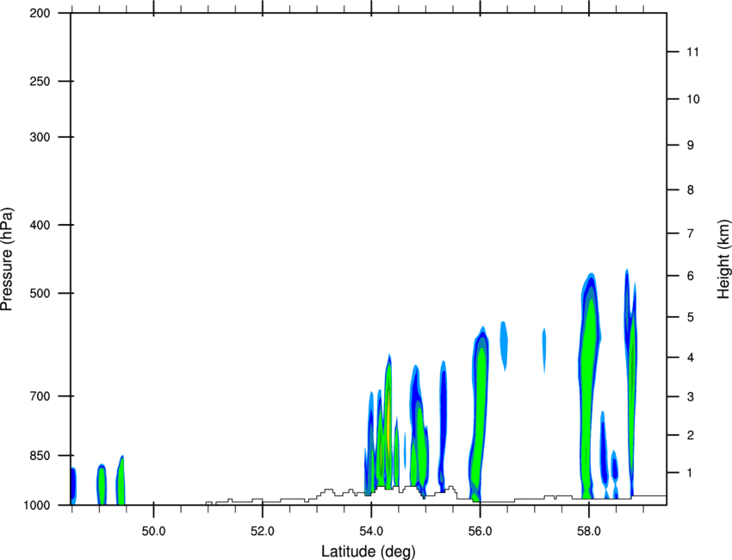Pick the 2 km height label
732x560 pixels.
click(x=691, y=435)
